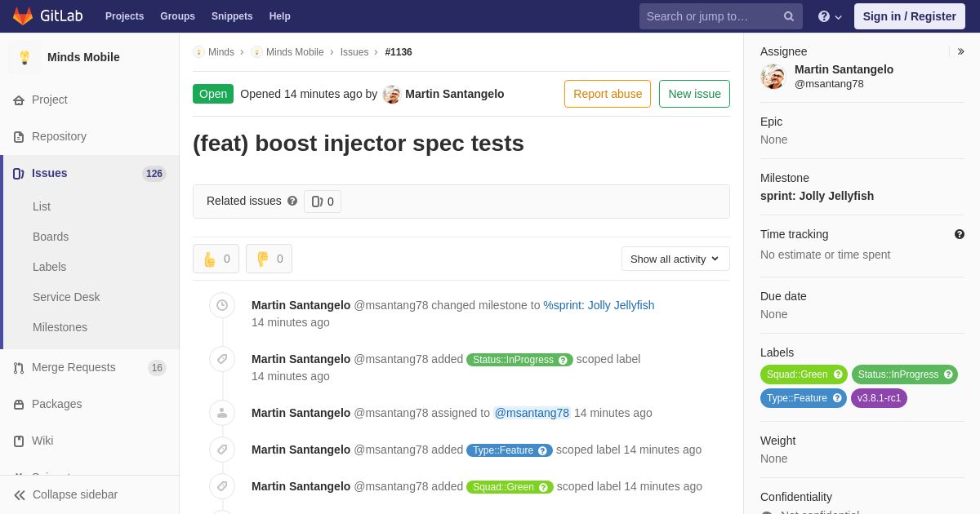Click the purple v3.8.1-rc1 label

tap(879, 398)
